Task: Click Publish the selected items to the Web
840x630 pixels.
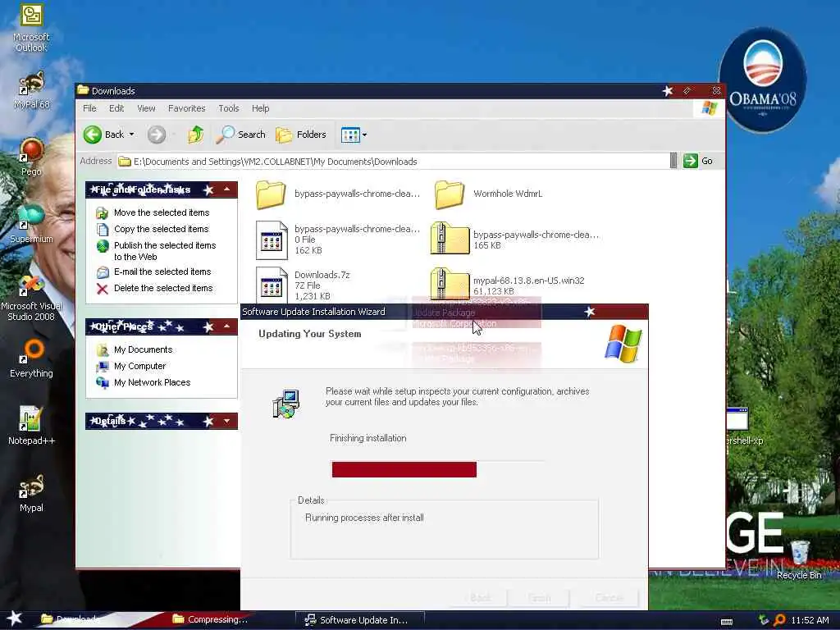Action: pyautogui.click(x=164, y=251)
